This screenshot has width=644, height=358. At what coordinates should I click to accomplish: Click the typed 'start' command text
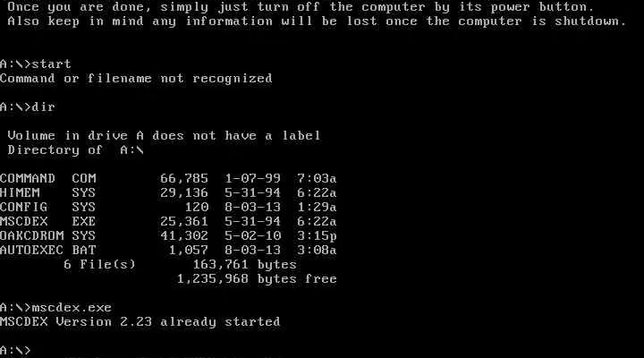coord(51,64)
